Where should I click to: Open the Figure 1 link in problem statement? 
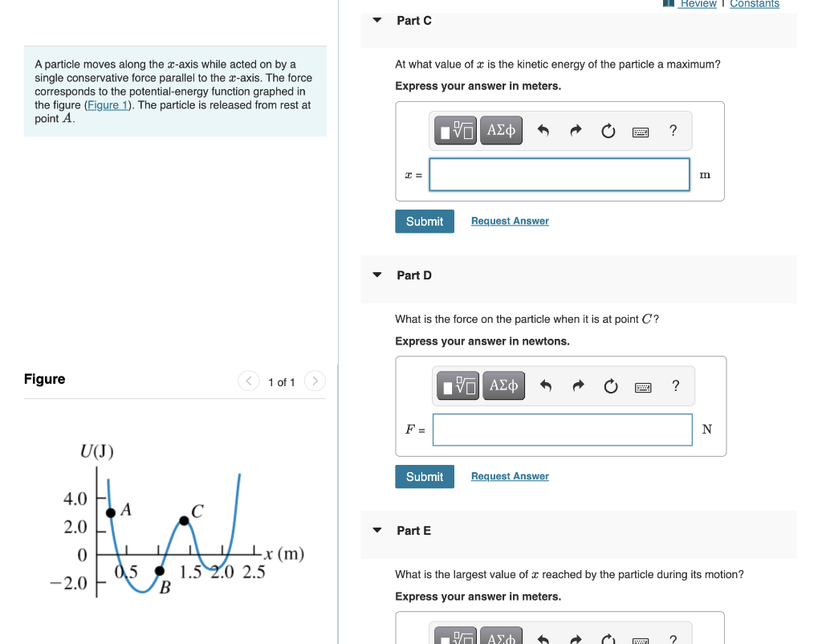[x=108, y=104]
